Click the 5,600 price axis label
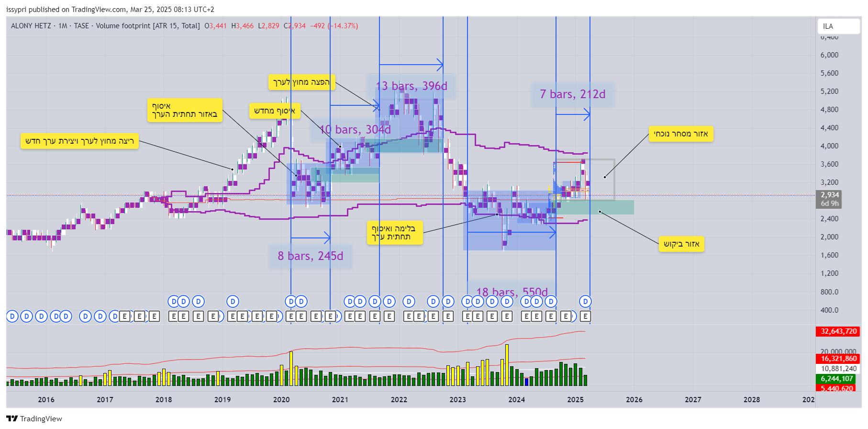This screenshot has width=868, height=429. pos(830,73)
